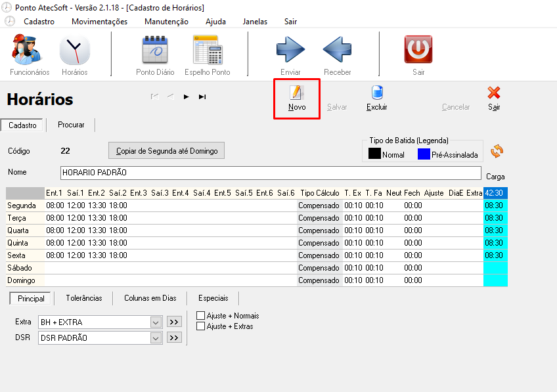Click the orange refresh arrows icon
Image resolution: width=557 pixels, height=392 pixels.
tap(497, 151)
